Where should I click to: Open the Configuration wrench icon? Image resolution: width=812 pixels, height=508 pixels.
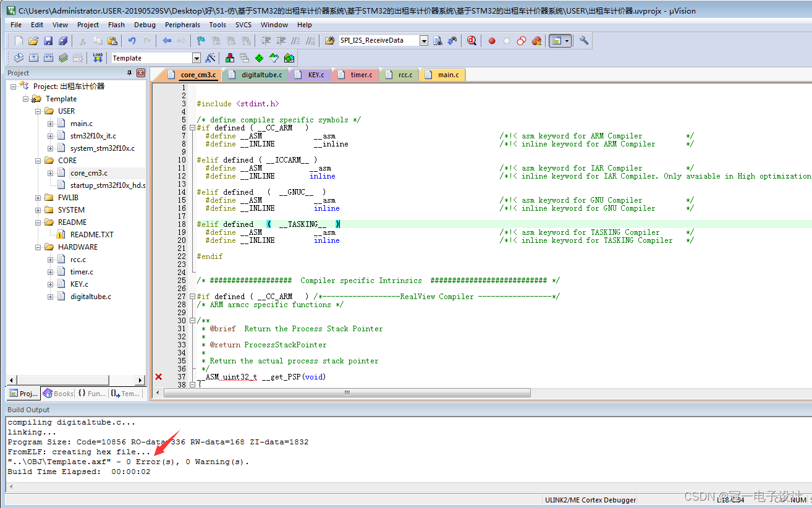coord(584,41)
